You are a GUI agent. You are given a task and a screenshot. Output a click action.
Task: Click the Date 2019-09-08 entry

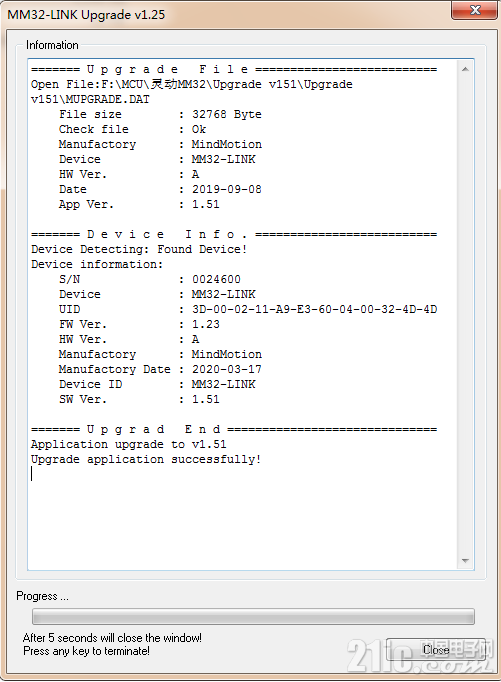click(160, 190)
